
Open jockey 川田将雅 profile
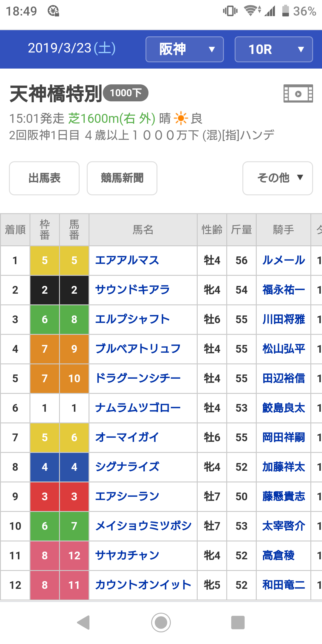pos(284,319)
